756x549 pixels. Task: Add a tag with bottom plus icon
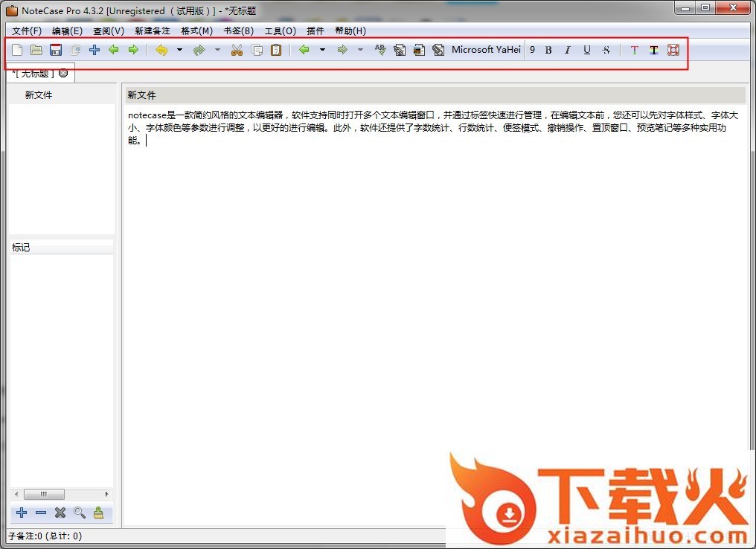22,513
